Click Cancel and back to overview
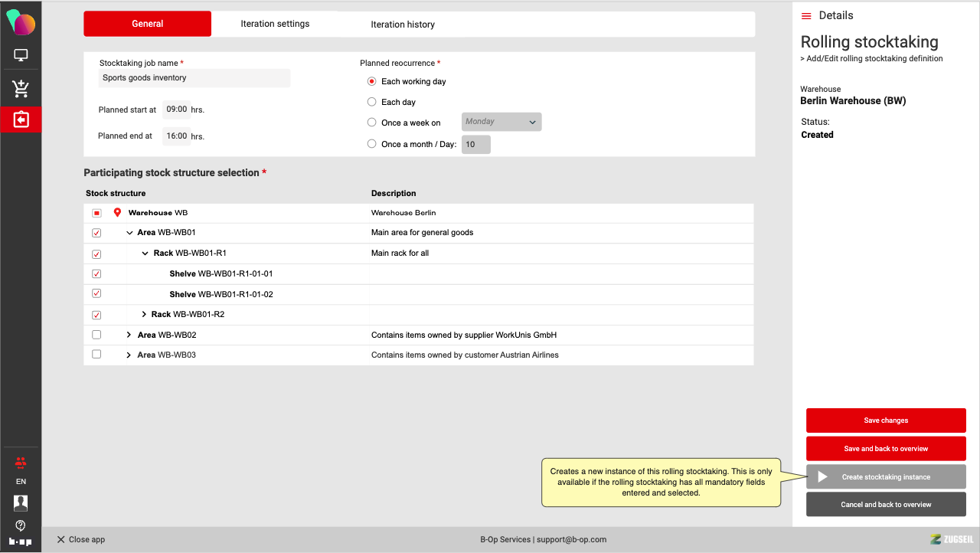Image resolution: width=980 pixels, height=553 pixels. point(886,505)
